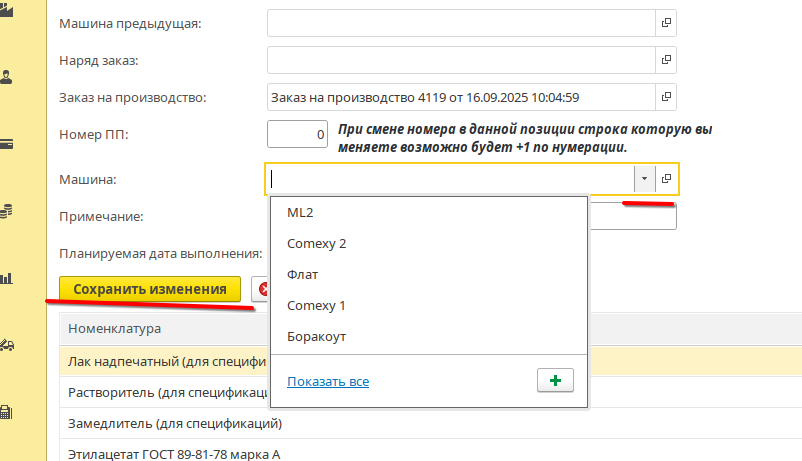Click the Сохранить изменения button
Viewport: 802px width, 461px height.
[150, 289]
